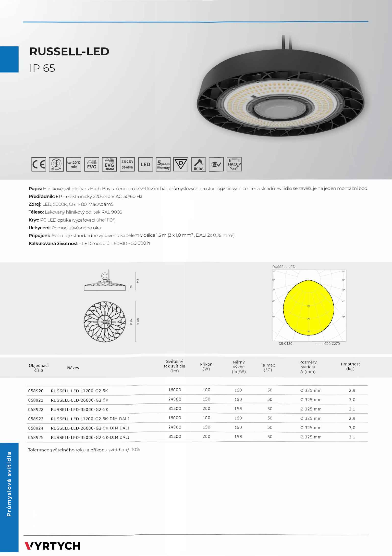This screenshot has width=392, height=556.
Task: Click the name RUSSELL-LED-17700-G2-5K
Action: coord(79,391)
